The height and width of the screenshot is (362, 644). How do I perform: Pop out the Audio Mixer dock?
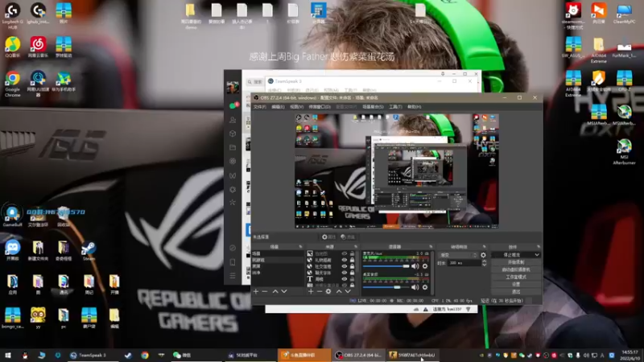(x=431, y=247)
